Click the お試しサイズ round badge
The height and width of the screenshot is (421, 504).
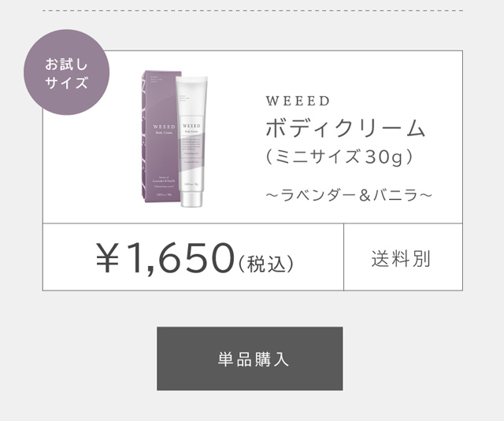65,72
